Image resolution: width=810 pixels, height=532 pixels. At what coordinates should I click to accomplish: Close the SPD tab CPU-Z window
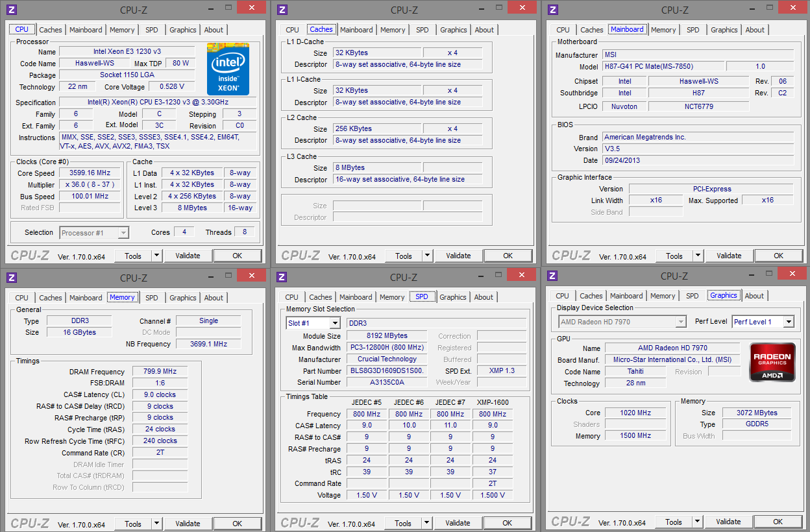pos(521,275)
